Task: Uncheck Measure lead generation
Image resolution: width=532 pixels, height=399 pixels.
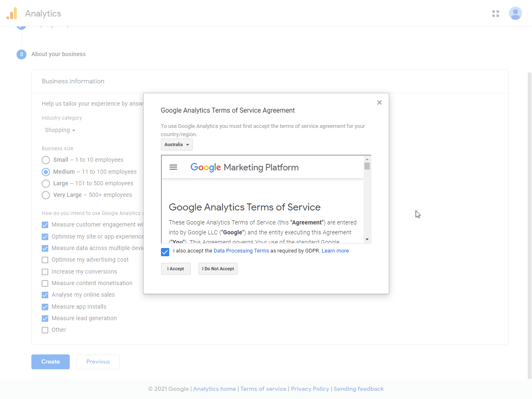Action: pos(45,319)
